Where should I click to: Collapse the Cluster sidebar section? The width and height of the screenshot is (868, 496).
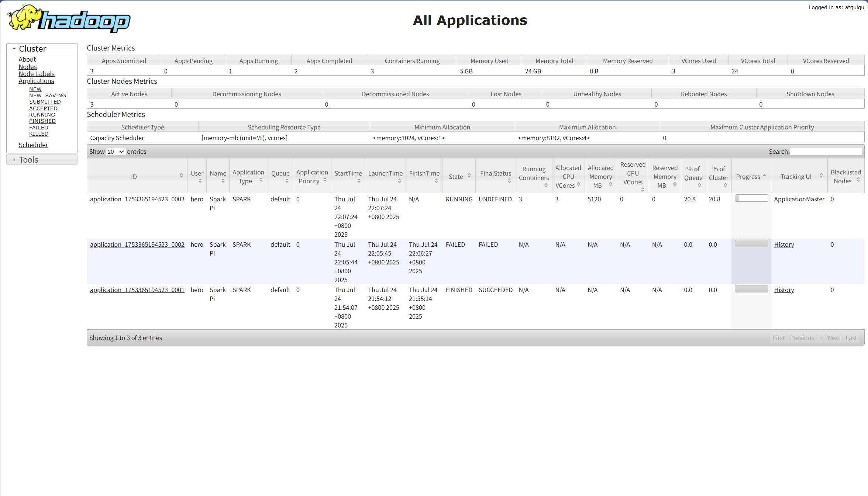pos(14,49)
